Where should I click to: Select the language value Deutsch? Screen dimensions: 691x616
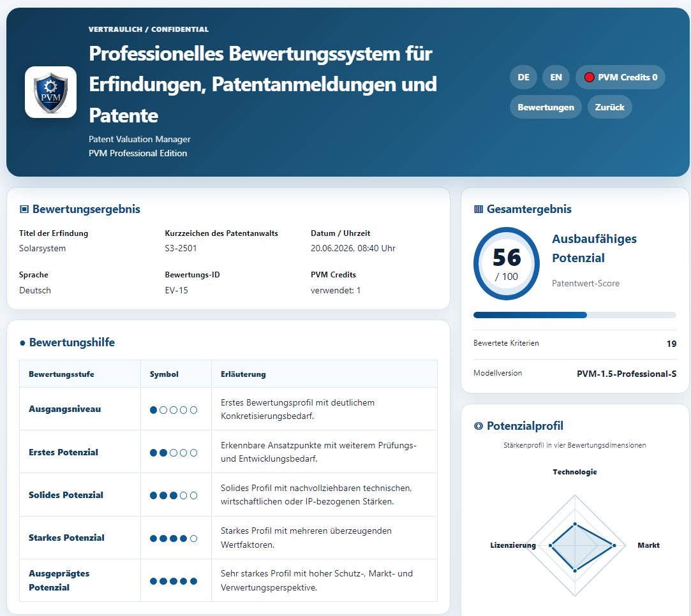point(35,291)
